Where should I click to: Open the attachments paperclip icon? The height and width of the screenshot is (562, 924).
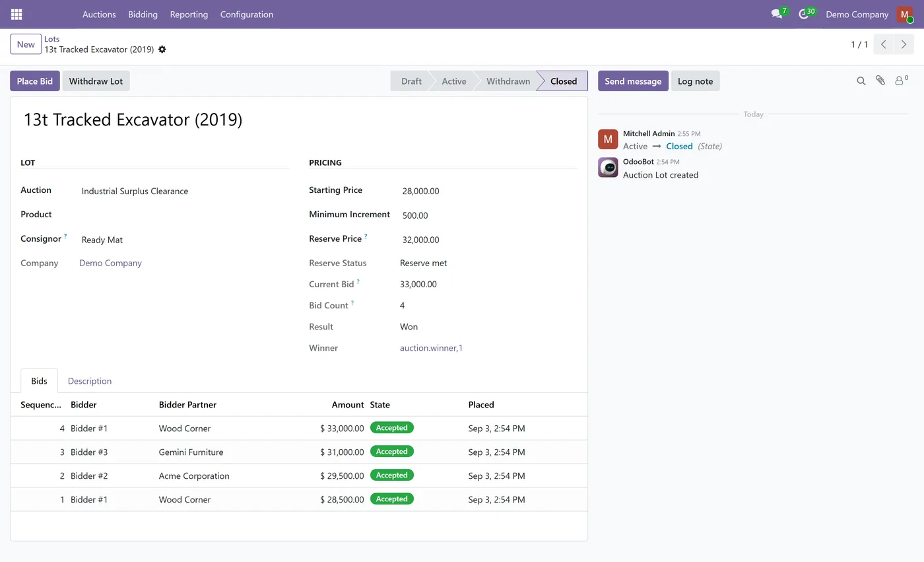880,81
